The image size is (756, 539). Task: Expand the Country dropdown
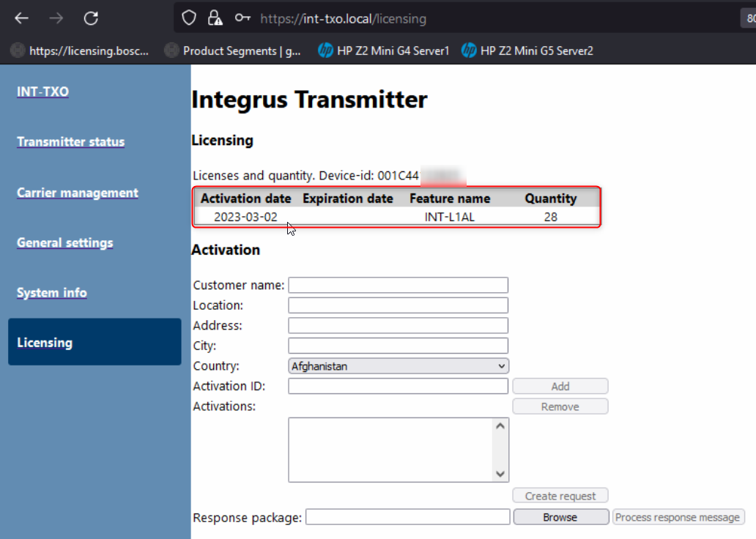(x=399, y=365)
